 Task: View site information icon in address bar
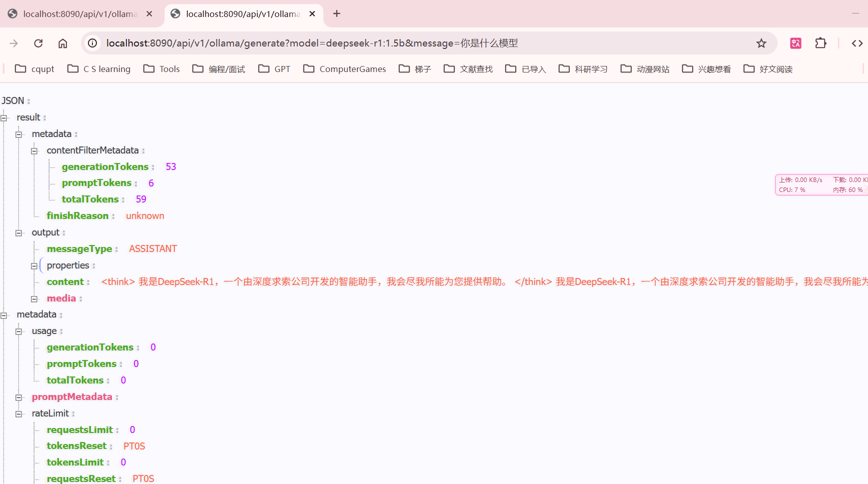[x=92, y=43]
